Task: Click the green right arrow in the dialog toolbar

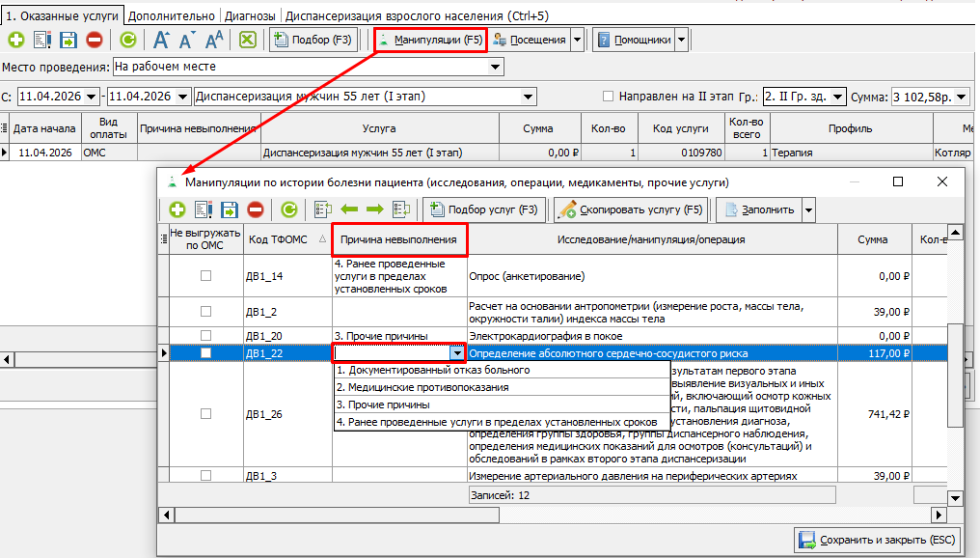Action: 374,209
